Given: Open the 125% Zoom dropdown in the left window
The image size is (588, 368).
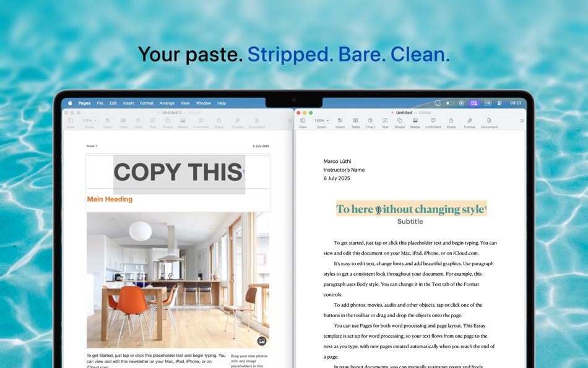Looking at the screenshot, I should 89,120.
